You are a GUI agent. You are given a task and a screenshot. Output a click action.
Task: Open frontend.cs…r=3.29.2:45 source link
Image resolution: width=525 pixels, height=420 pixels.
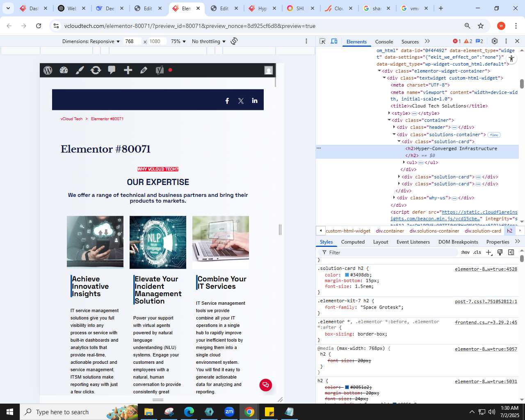tap(486, 322)
